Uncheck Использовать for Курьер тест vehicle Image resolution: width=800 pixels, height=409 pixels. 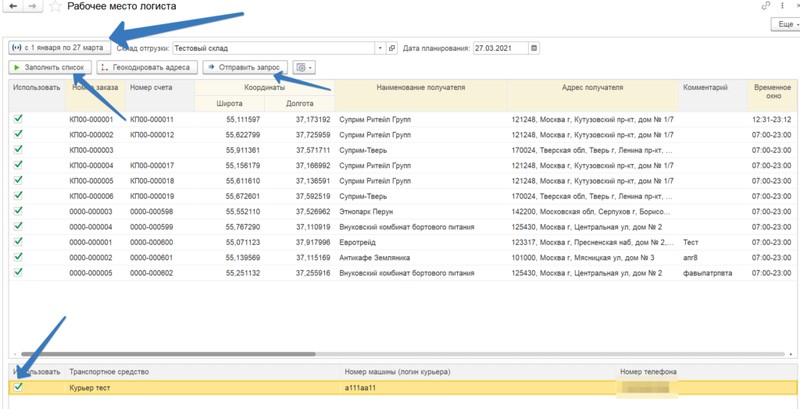click(18, 387)
